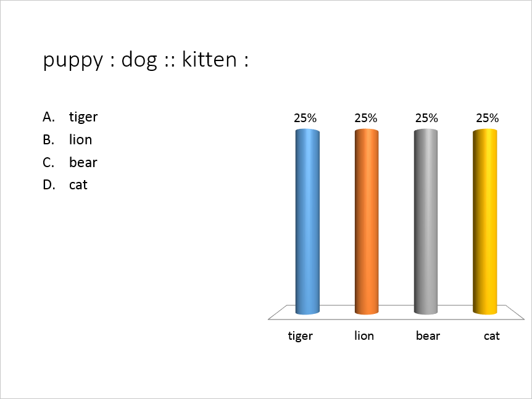Click the 'bear' axis label under the chart

tap(428, 336)
